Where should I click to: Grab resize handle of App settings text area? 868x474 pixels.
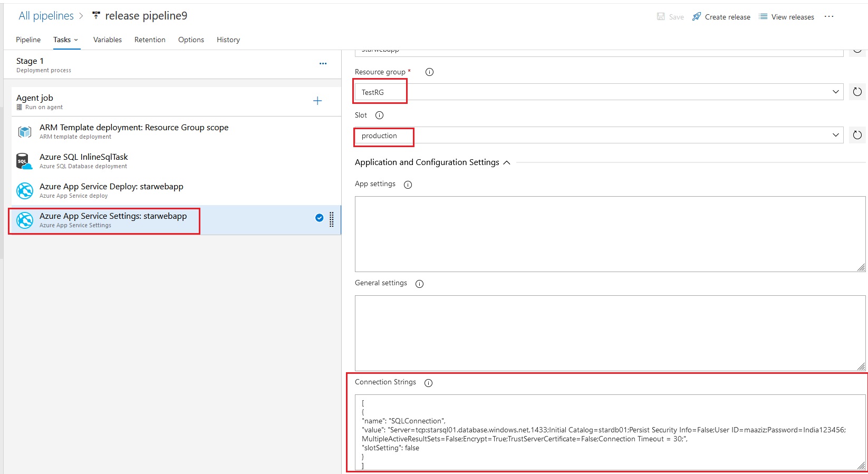[x=861, y=267]
